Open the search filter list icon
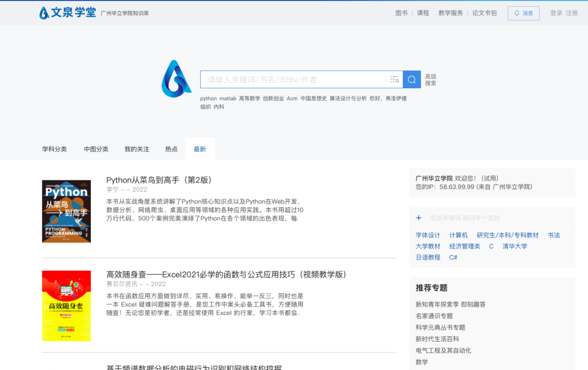 tap(394, 80)
